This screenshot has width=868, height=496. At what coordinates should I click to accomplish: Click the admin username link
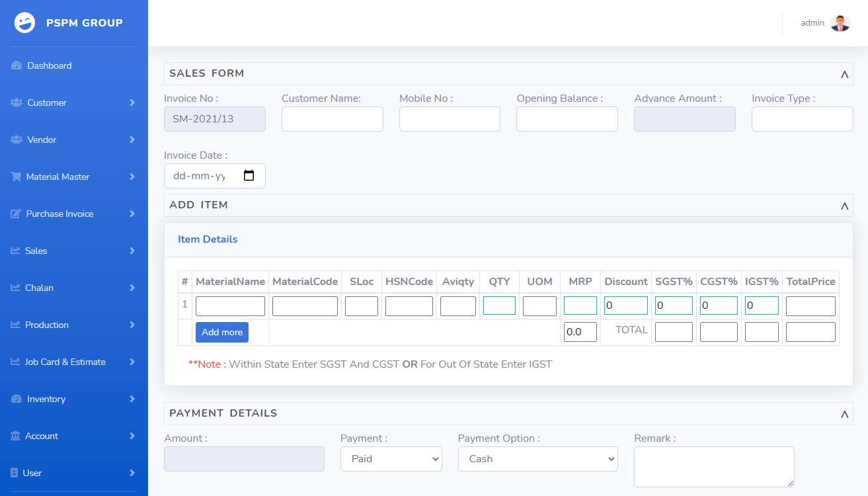[812, 23]
